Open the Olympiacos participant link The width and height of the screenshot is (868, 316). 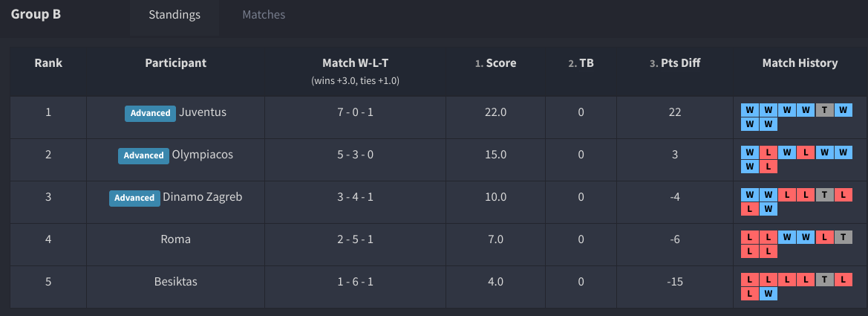203,155
